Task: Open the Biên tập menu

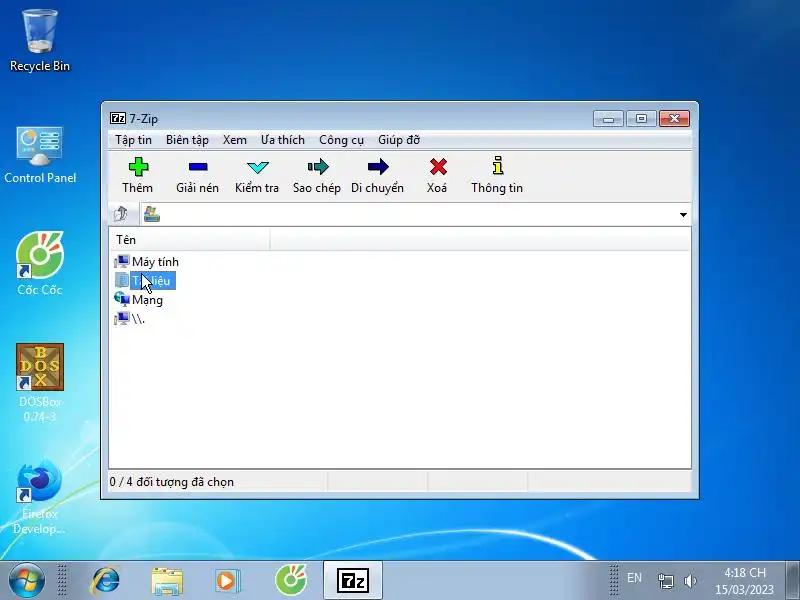Action: 187,140
